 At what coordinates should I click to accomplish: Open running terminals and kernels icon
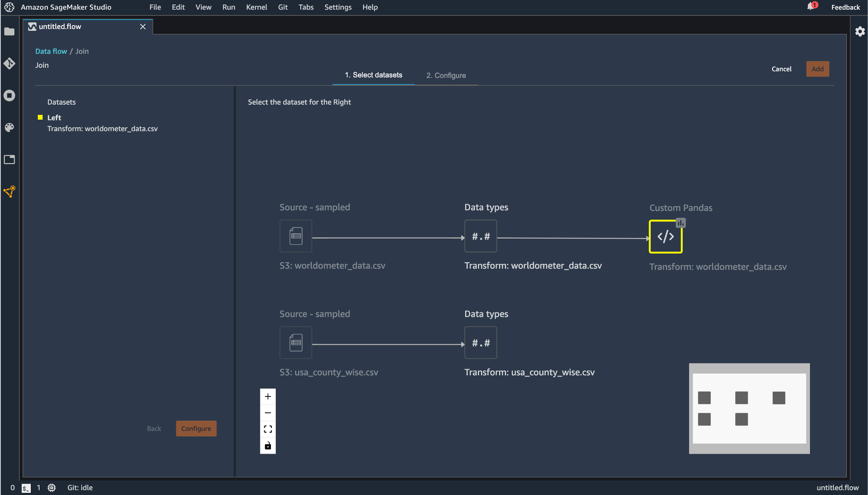tap(9, 95)
